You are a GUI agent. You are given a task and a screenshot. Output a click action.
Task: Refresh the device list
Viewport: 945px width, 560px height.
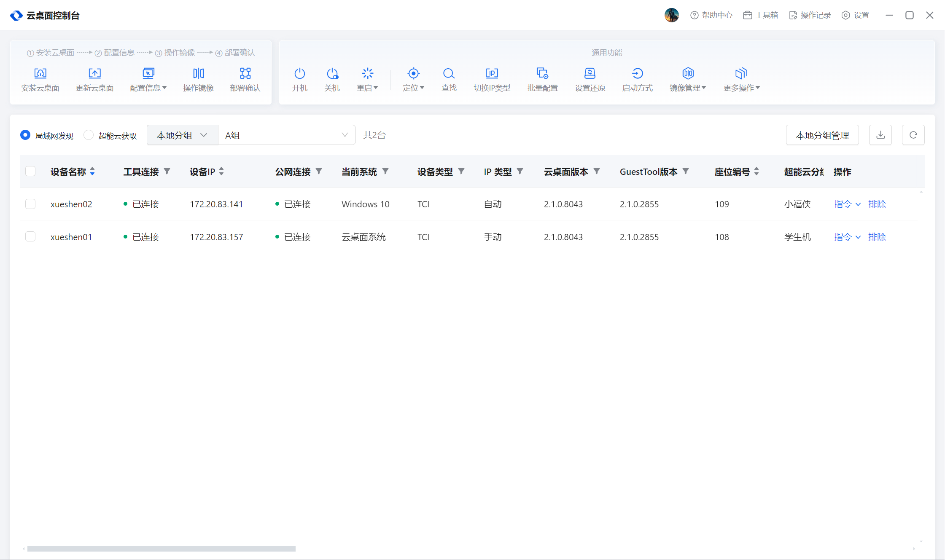tap(913, 135)
